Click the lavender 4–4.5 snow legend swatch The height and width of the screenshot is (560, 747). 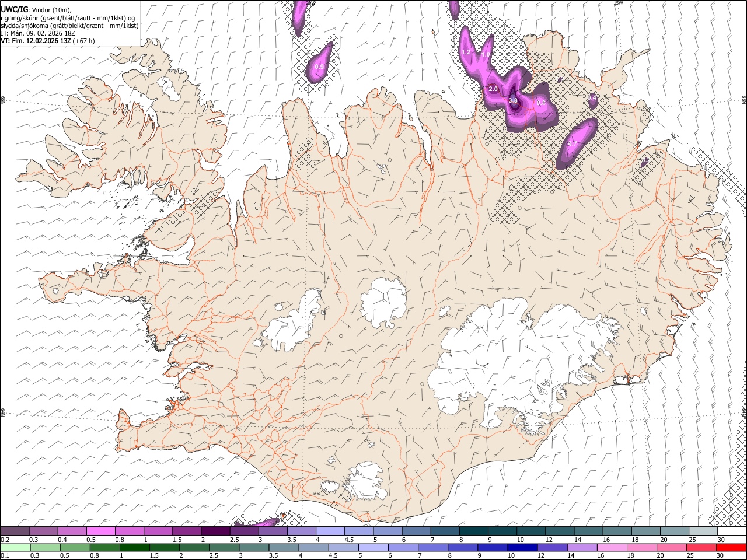pos(330,531)
